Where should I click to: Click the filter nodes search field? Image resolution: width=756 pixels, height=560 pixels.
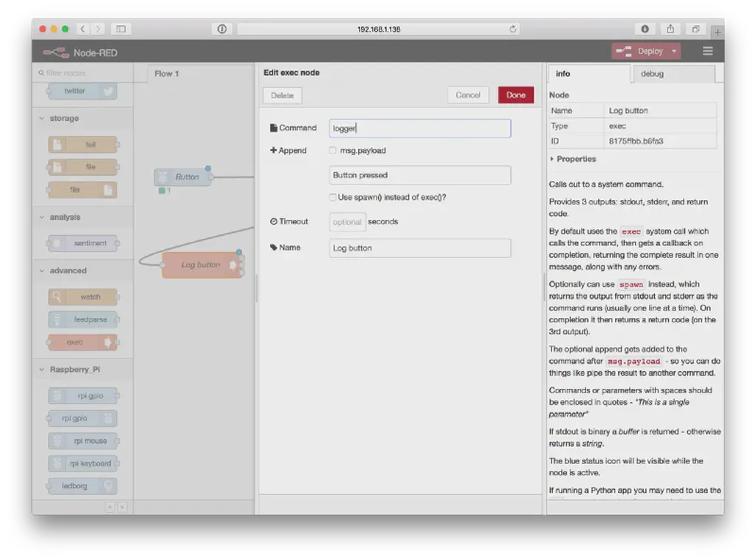click(81, 74)
